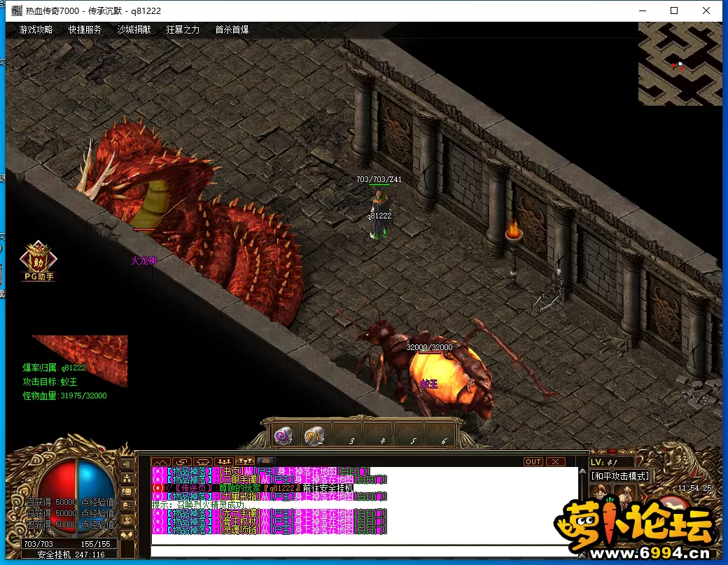Image resolution: width=728 pixels, height=565 pixels.
Task: Click the 传送员 teleport message in chat
Action: point(253,488)
